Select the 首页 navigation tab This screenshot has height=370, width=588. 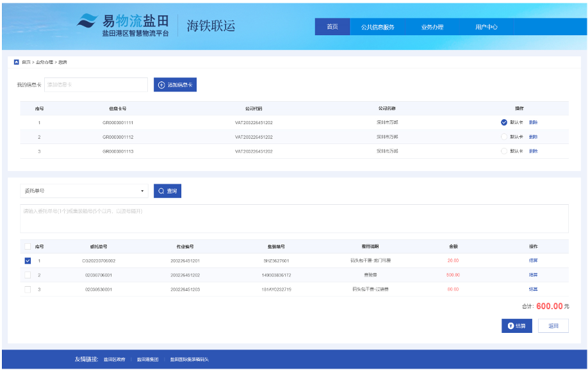(x=332, y=27)
